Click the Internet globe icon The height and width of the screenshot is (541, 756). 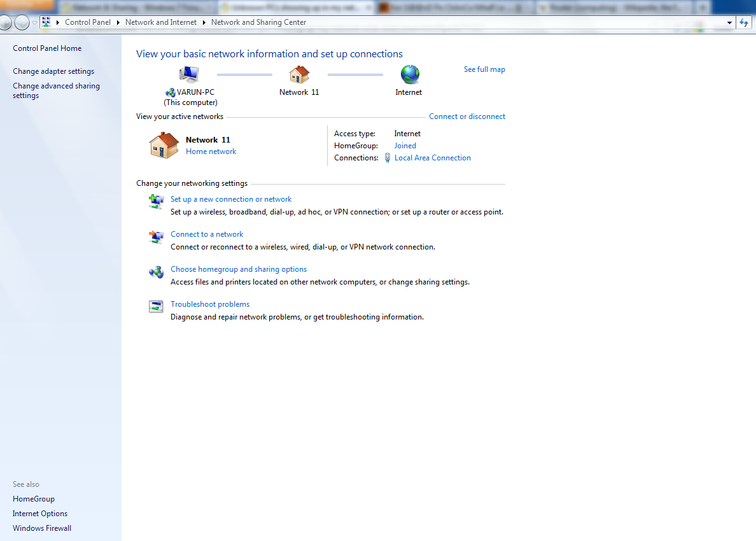click(410, 74)
